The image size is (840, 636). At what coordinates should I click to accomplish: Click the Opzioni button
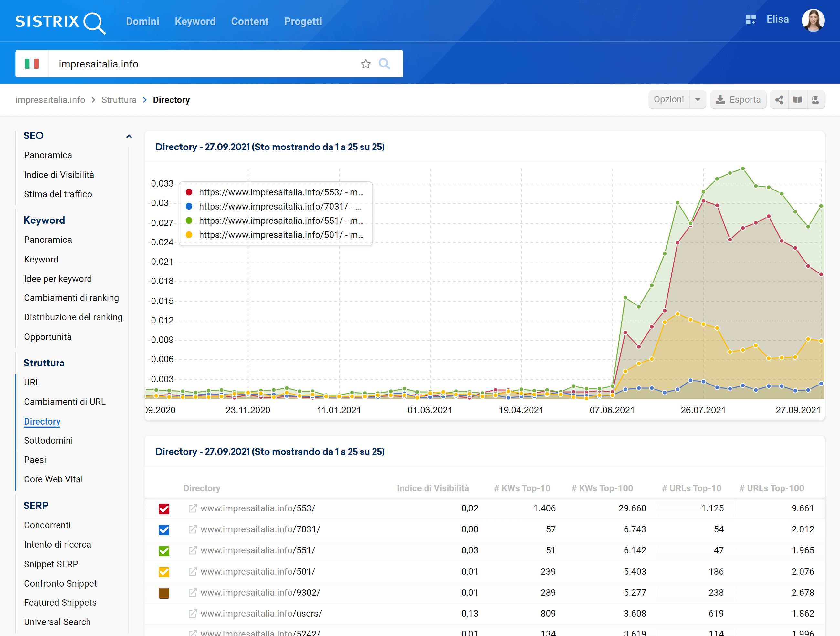tap(669, 100)
